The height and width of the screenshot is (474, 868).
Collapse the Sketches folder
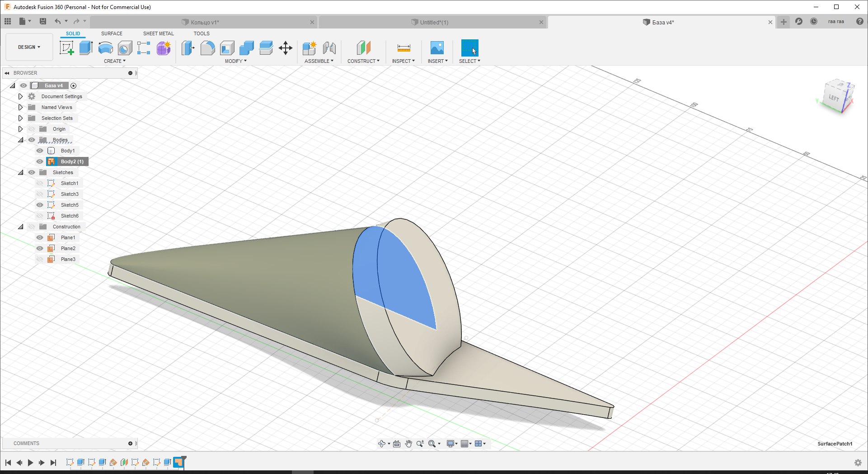21,172
